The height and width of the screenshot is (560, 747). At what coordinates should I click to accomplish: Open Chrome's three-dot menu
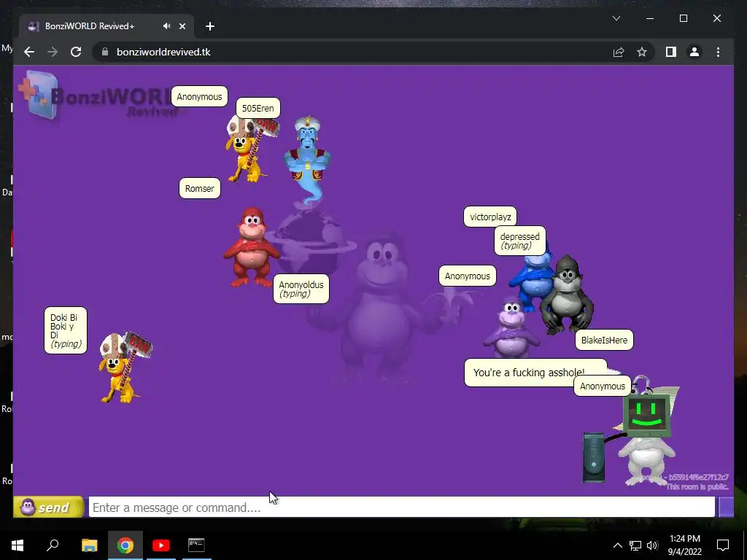pos(718,52)
